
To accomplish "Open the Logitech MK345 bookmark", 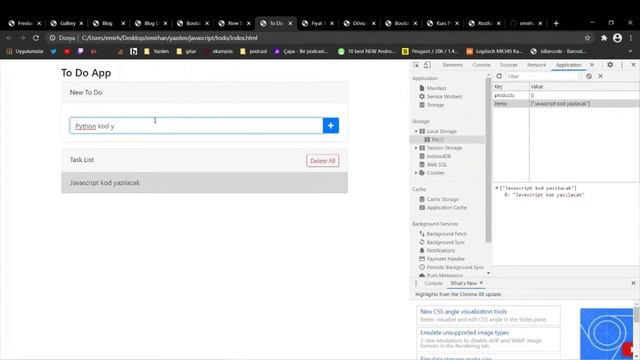I will (494, 51).
